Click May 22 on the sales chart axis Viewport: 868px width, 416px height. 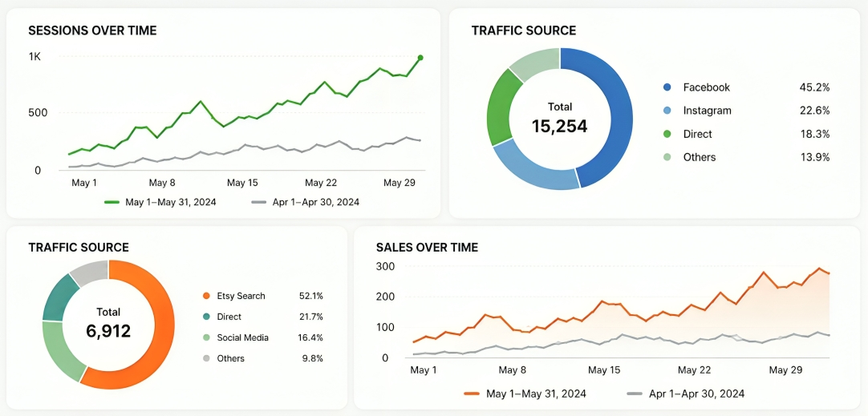point(694,370)
